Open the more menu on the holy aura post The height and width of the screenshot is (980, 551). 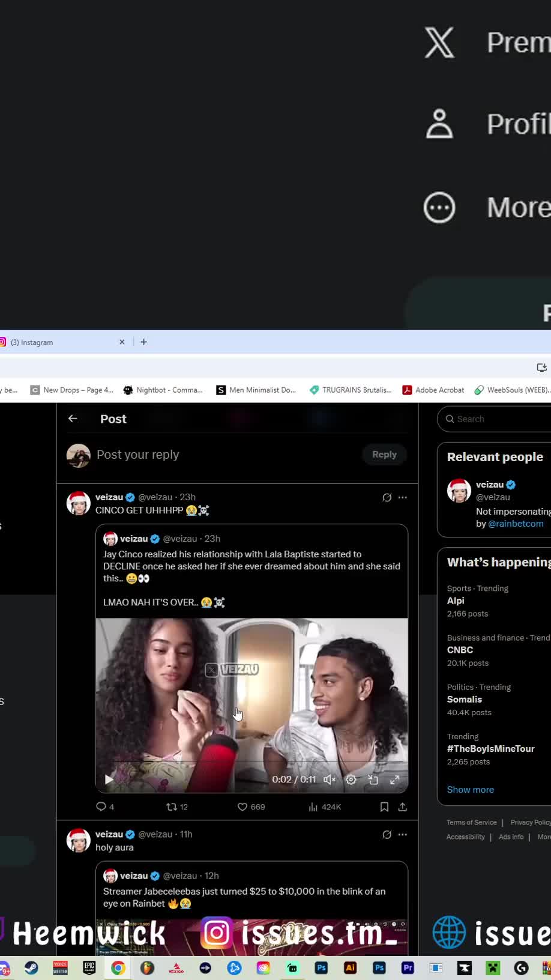403,834
